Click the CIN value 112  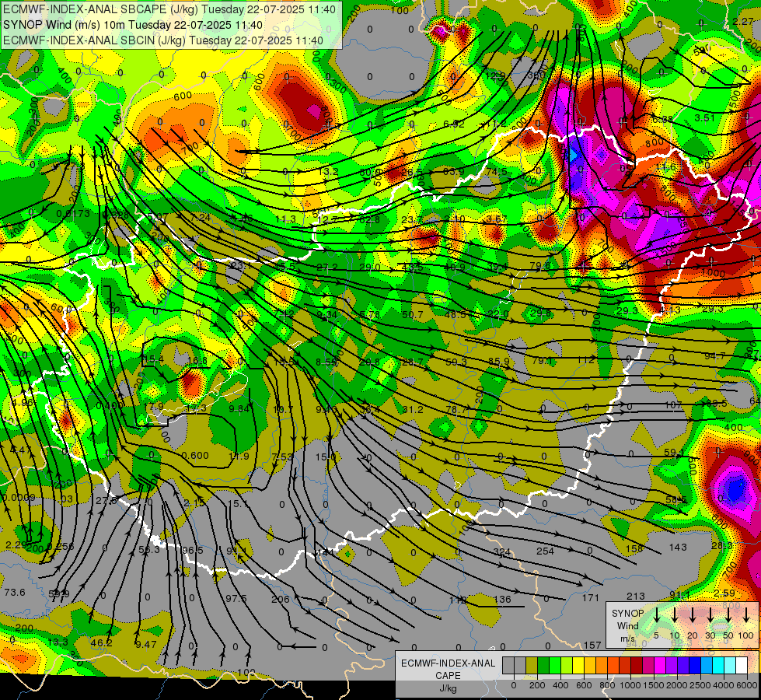coord(586,360)
